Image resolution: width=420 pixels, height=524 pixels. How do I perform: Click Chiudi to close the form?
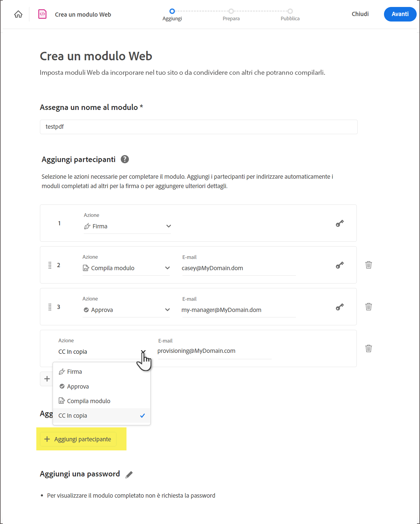coord(360,14)
